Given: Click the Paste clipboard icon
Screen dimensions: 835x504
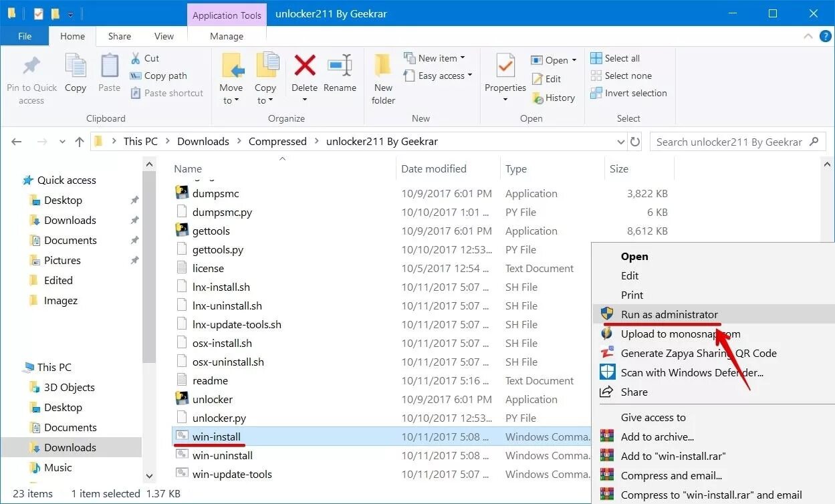Looking at the screenshot, I should click(x=109, y=67).
